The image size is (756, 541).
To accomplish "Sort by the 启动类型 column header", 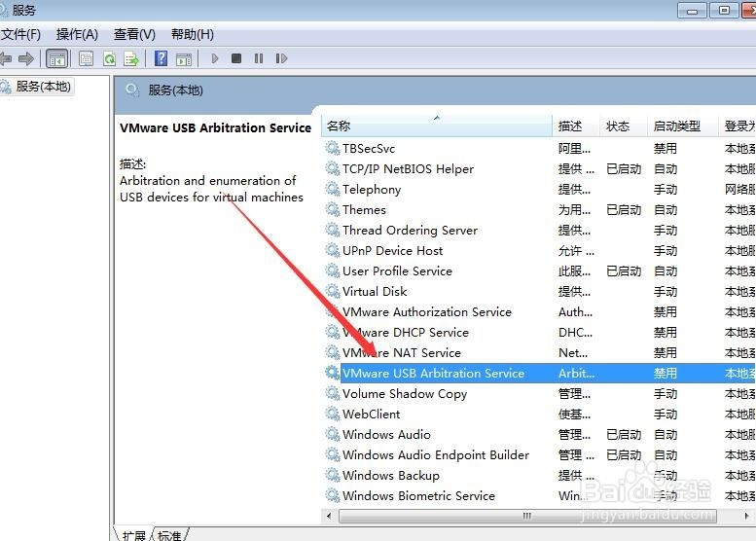I will pyautogui.click(x=682, y=126).
